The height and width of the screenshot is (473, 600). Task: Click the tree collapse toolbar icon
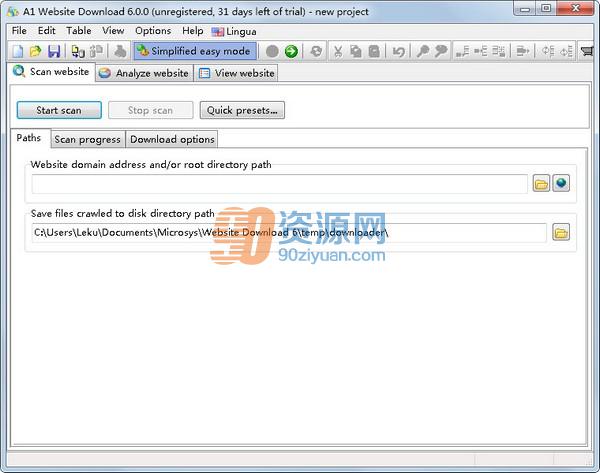pos(480,51)
